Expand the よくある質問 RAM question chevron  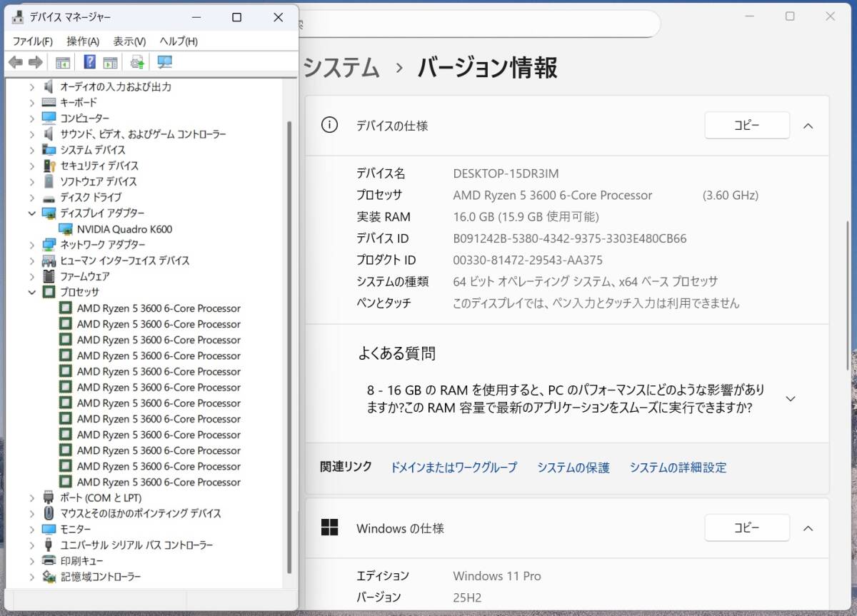coord(790,399)
